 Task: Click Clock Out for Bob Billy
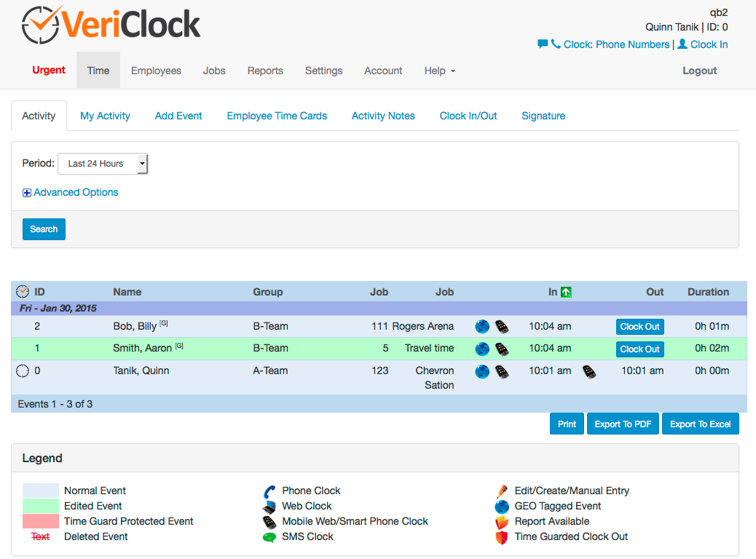click(x=639, y=326)
